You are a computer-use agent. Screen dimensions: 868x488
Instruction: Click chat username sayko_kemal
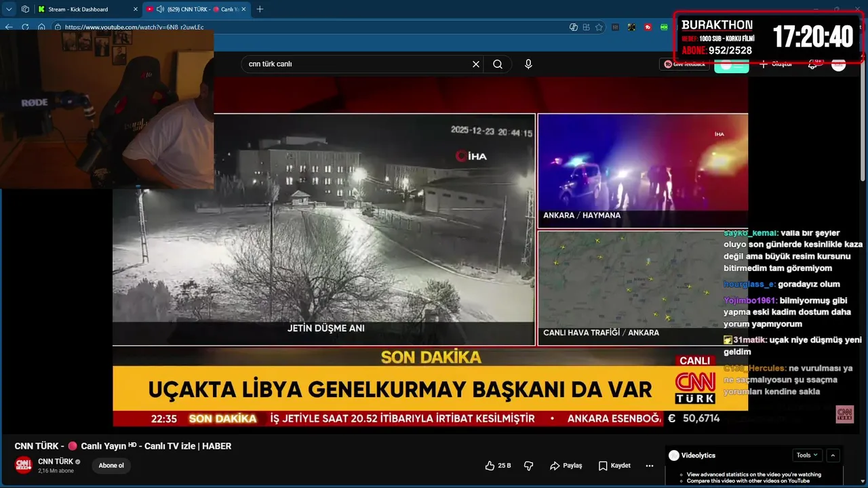pos(751,233)
